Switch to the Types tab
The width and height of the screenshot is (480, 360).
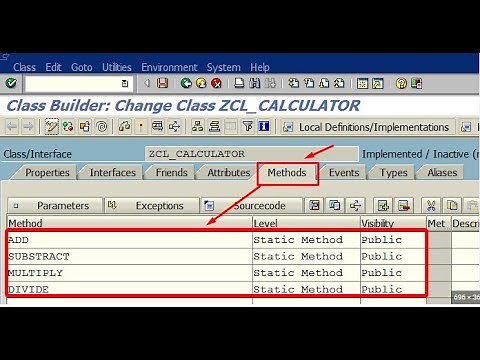394,173
